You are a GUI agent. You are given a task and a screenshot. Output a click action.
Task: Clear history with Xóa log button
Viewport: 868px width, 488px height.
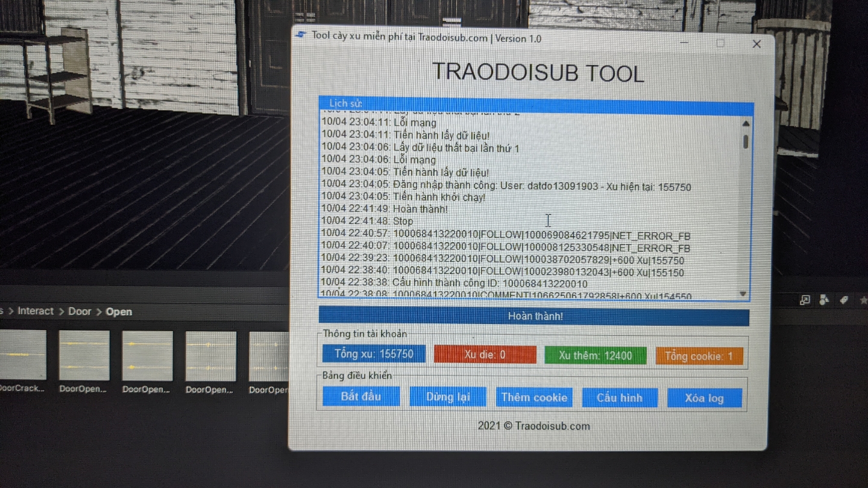point(704,399)
